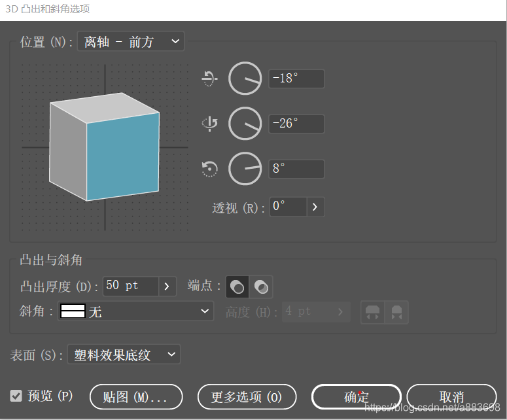
Task: Click the 凸出厚度 50 pt field
Action: pyautogui.click(x=131, y=286)
